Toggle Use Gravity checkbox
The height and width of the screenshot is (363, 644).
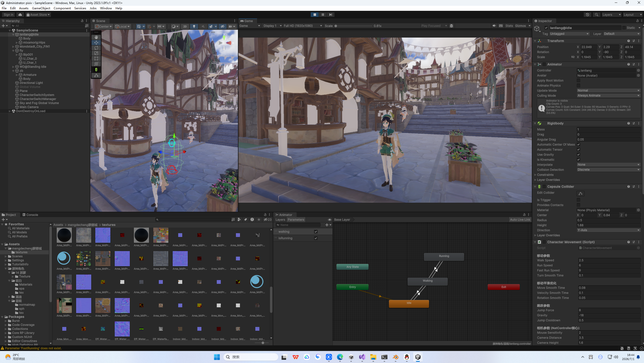pos(578,155)
